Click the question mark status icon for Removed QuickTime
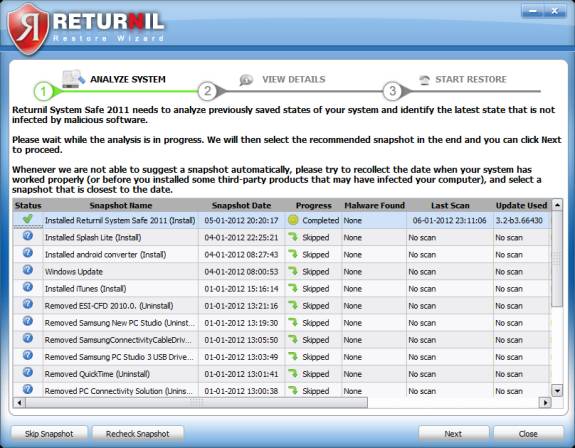Viewport: 575px width, 448px height. [x=28, y=372]
